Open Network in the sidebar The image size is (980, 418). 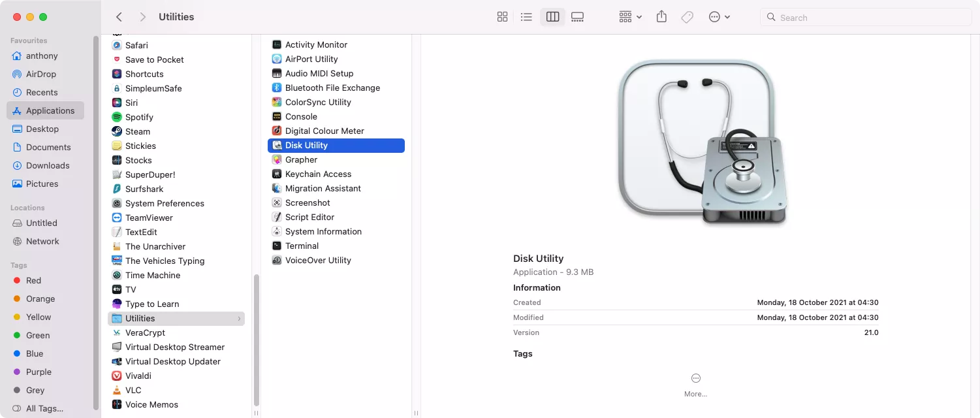45,241
